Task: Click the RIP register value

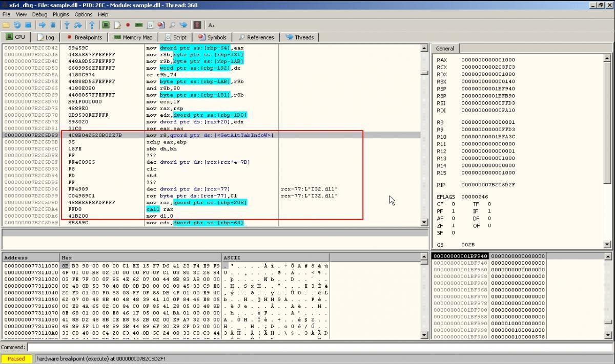Action: coord(488,185)
